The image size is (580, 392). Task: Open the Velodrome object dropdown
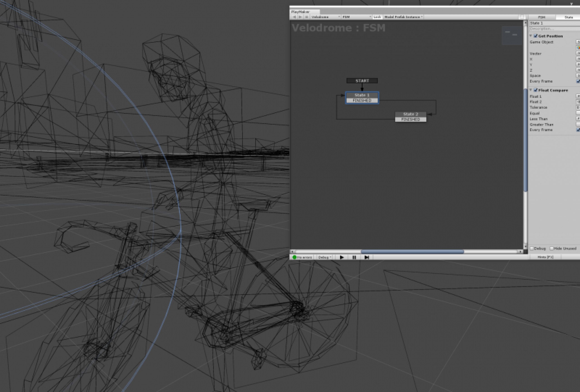tap(325, 17)
